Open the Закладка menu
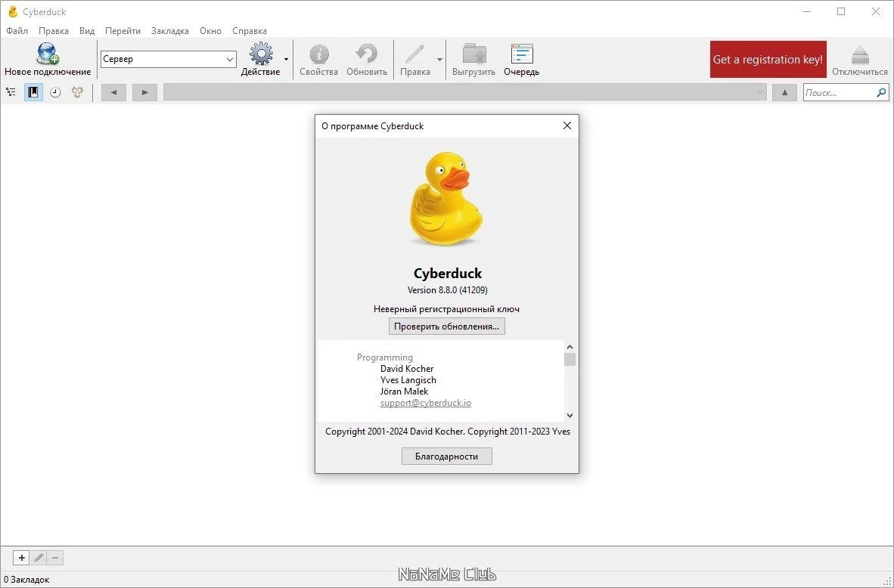 pos(170,31)
